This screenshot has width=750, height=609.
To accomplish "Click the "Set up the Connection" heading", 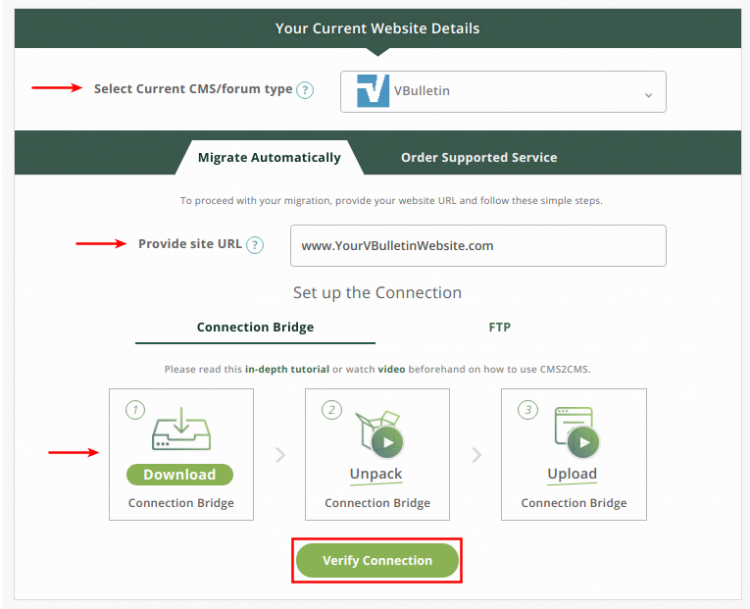I will coord(377,292).
